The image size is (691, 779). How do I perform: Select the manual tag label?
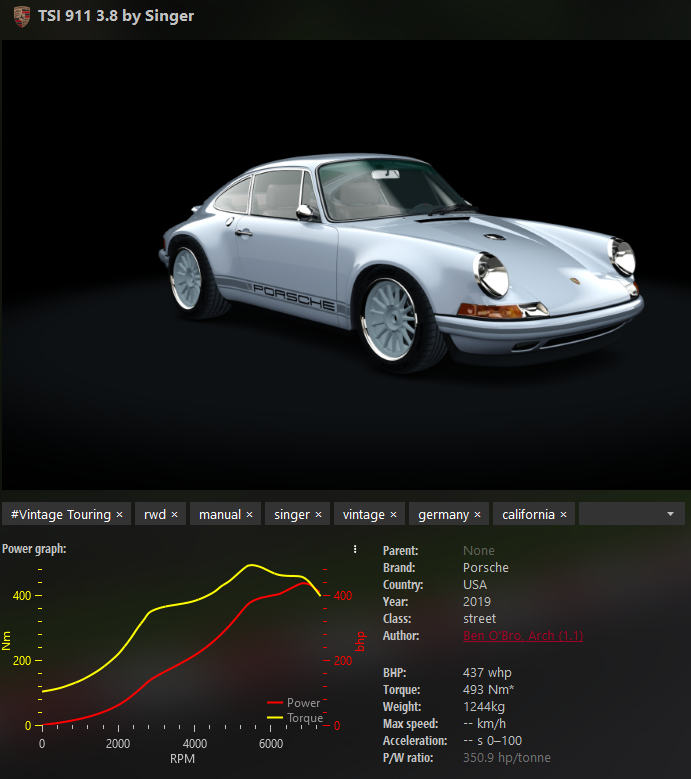[220, 515]
